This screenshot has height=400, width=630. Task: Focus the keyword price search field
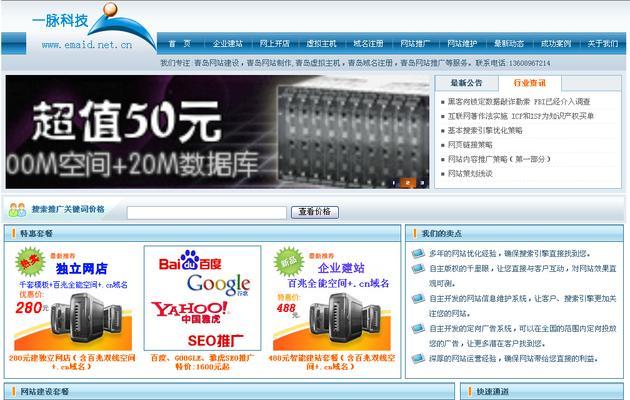click(207, 212)
